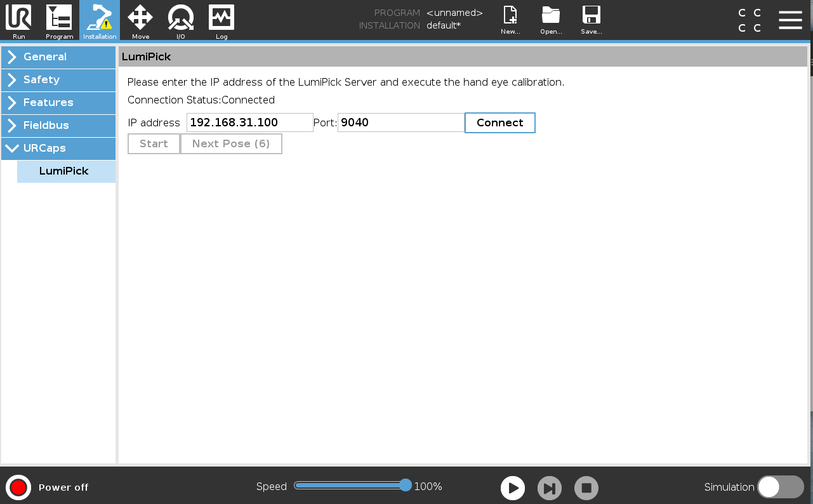The image size is (813, 504).
Task: Expand the General section
Action: (58, 57)
